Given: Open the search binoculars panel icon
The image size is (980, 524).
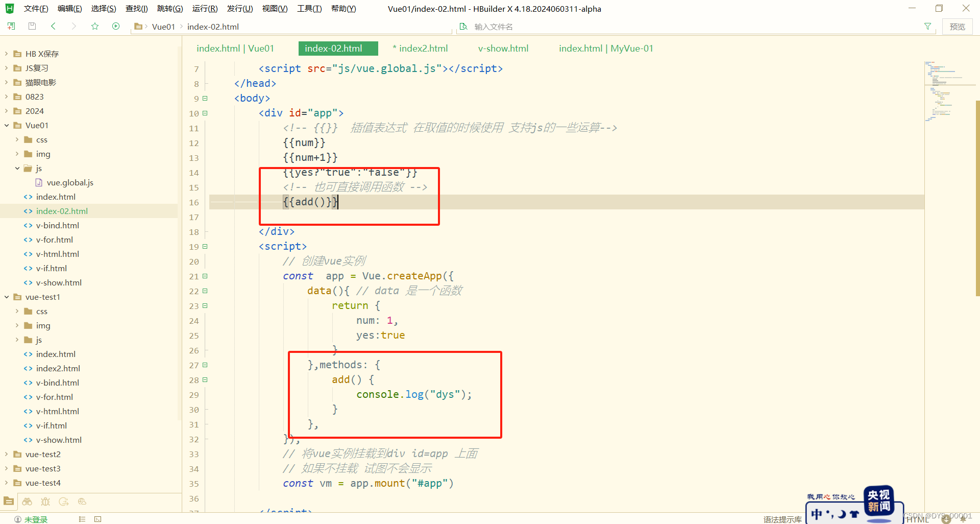Looking at the screenshot, I should [27, 502].
